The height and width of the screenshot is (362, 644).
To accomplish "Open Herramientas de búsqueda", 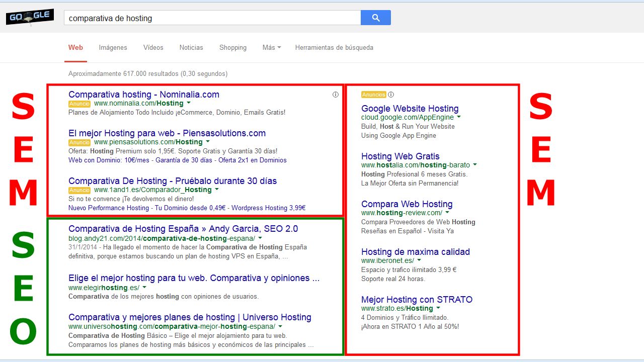I will [334, 47].
